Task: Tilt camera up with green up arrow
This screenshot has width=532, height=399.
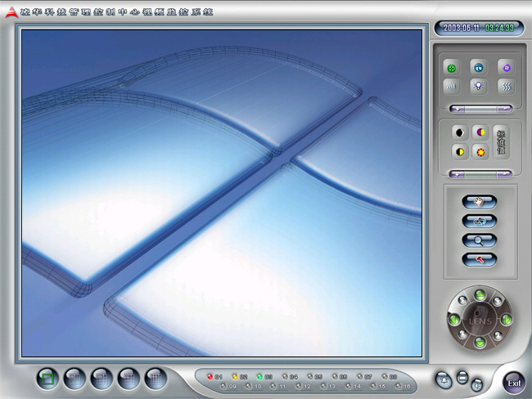Action: click(480, 295)
